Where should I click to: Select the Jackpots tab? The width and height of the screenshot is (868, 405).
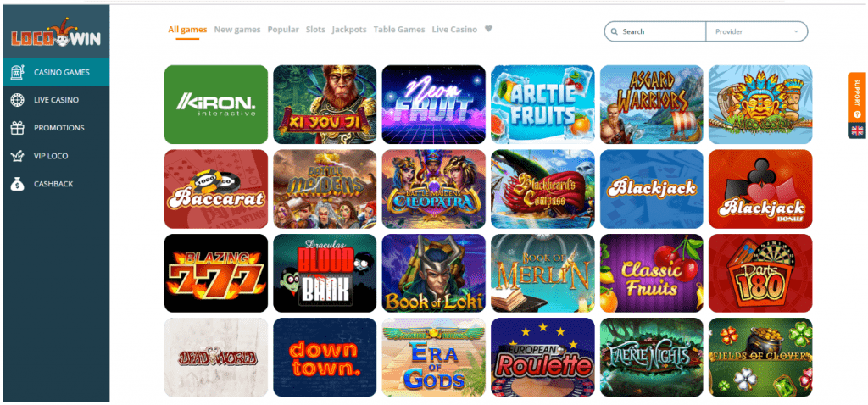(349, 30)
